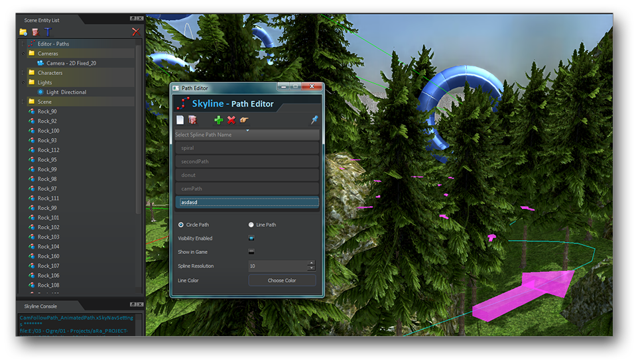The height and width of the screenshot is (364, 638).
Task: Open the Select Spline Path Name header dropdown
Action: coord(247,135)
